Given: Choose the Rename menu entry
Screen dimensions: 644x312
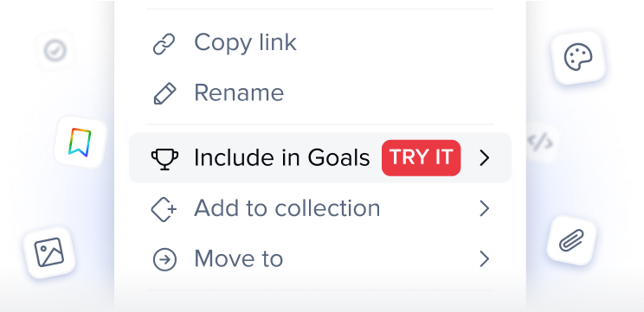Looking at the screenshot, I should 320,93.
